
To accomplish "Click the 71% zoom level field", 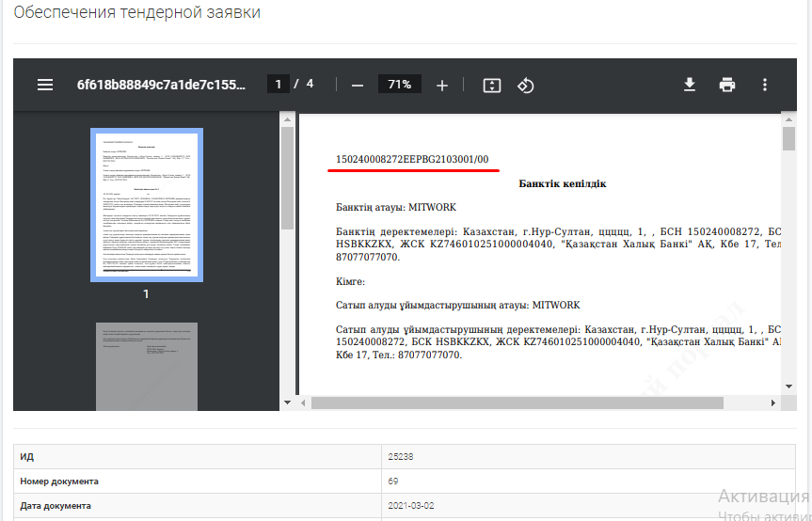I will click(399, 85).
